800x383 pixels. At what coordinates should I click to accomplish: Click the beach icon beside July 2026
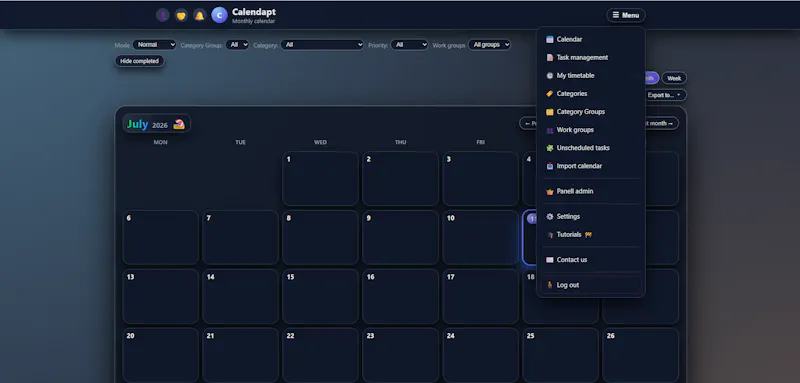tap(179, 124)
